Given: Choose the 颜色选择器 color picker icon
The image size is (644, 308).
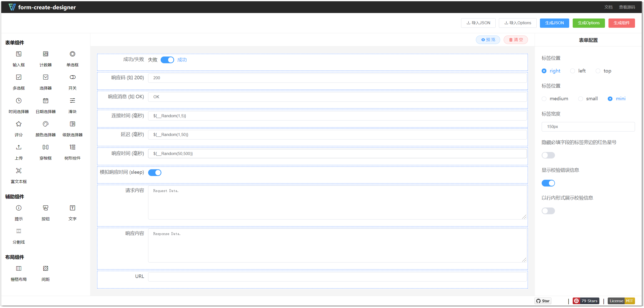Looking at the screenshot, I should click(x=46, y=124).
